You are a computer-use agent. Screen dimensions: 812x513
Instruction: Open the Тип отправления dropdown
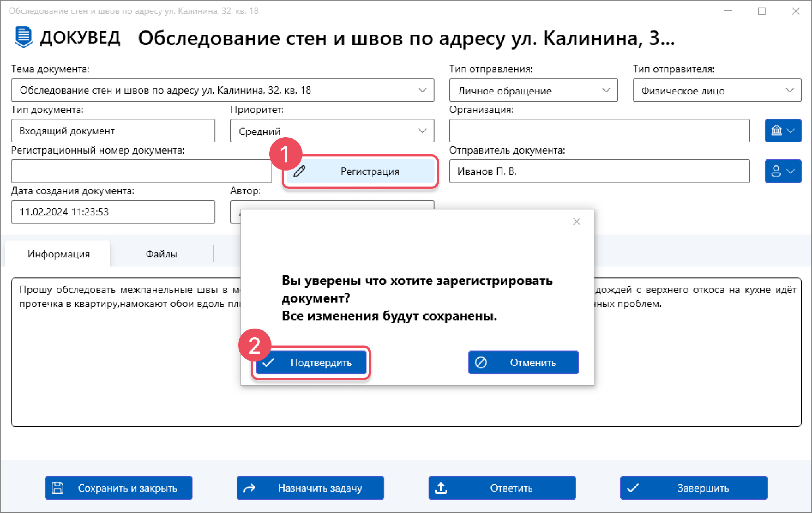click(606, 90)
